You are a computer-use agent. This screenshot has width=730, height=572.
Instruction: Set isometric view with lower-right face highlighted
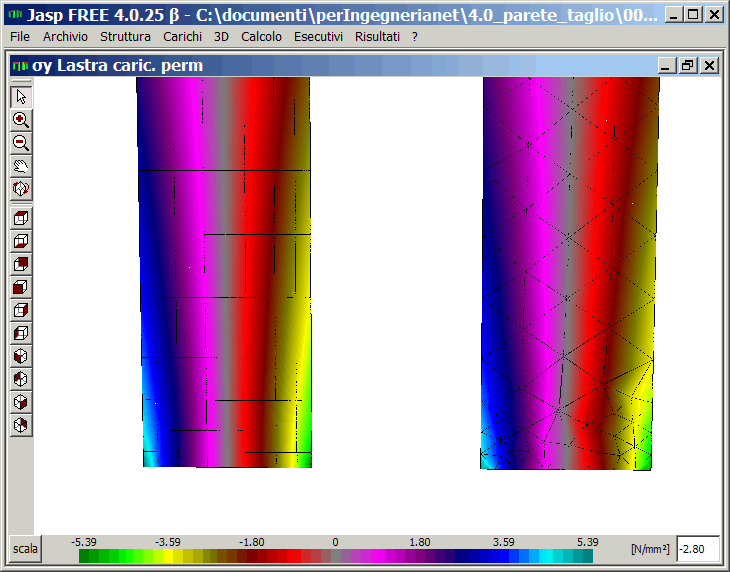21,402
